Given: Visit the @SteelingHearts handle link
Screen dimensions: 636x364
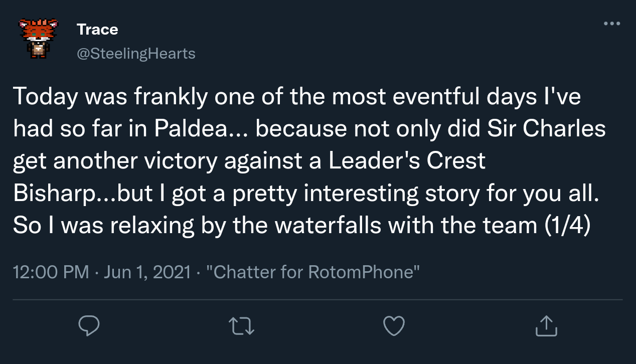Looking at the screenshot, I should pos(135,53).
